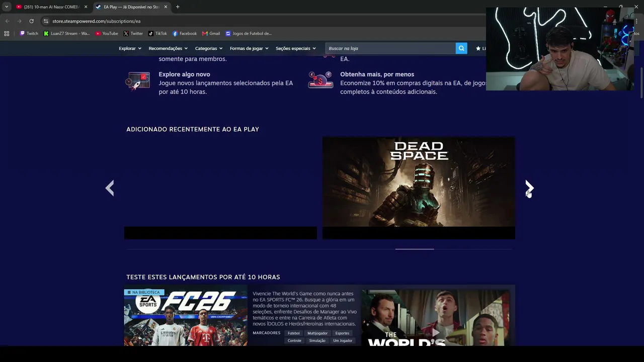
Task: Click the carousel position scrollbar thumb
Action: [415, 249]
